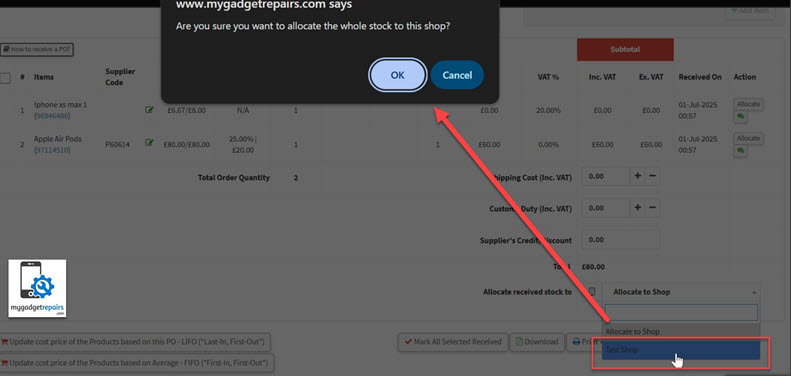Select Test Shop from the dropdown list

681,350
